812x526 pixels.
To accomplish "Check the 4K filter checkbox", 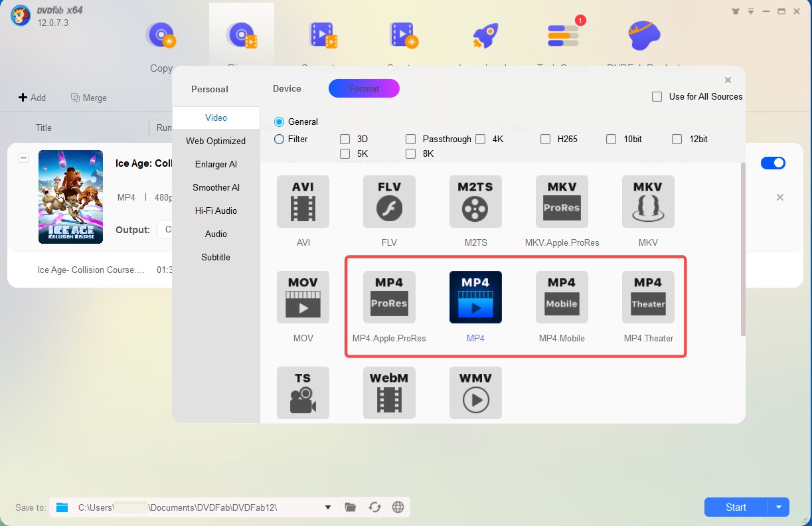I will 481,139.
